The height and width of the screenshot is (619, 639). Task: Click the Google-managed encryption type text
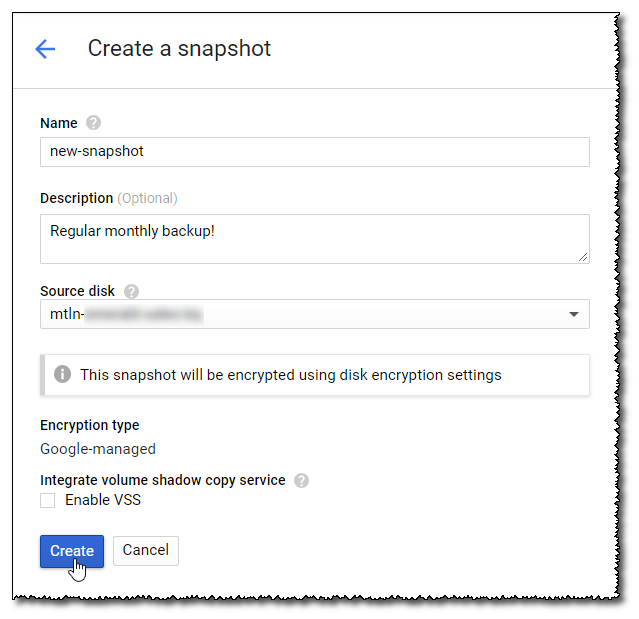98,449
